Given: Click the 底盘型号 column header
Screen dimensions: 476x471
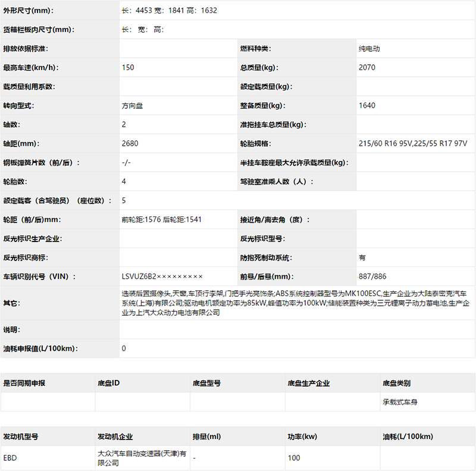Looking at the screenshot, I should point(206,384).
